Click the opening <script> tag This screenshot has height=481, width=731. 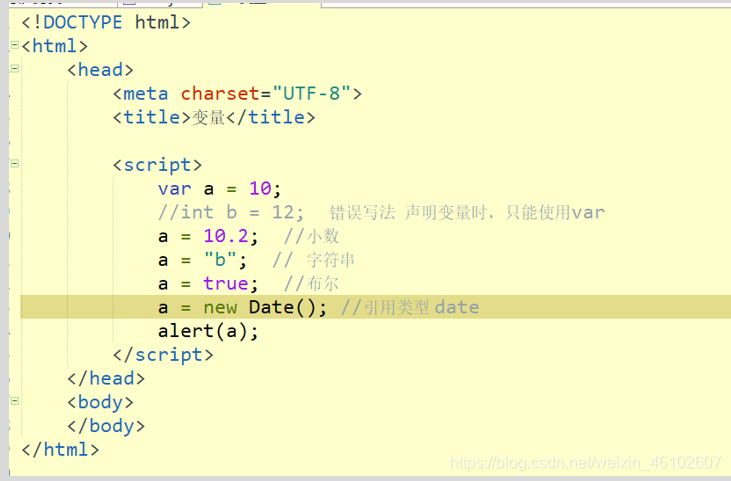coord(157,165)
